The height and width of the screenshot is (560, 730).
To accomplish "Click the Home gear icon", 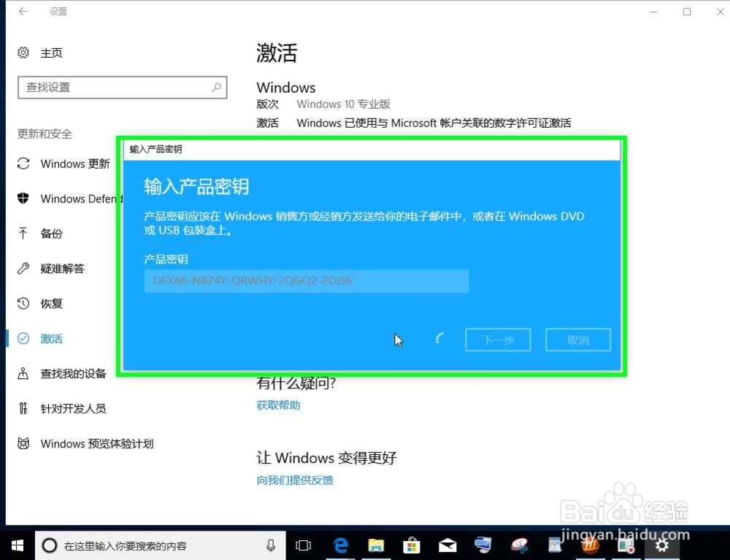I will click(x=23, y=53).
